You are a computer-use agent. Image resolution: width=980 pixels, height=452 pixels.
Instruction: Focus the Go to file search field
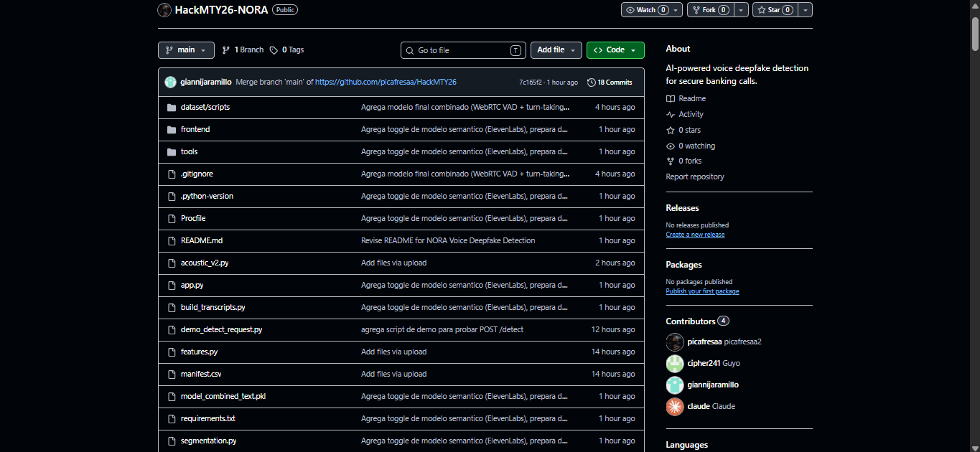click(x=463, y=50)
